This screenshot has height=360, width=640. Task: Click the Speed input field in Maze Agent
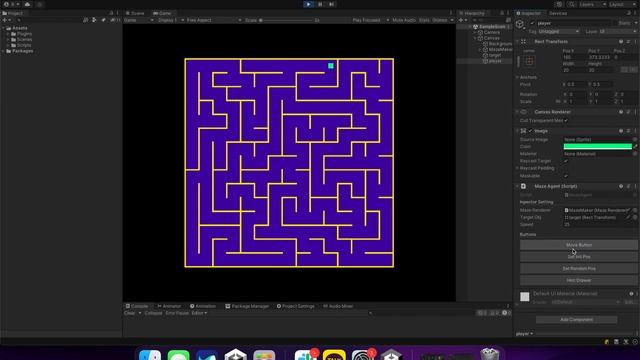[600, 224]
